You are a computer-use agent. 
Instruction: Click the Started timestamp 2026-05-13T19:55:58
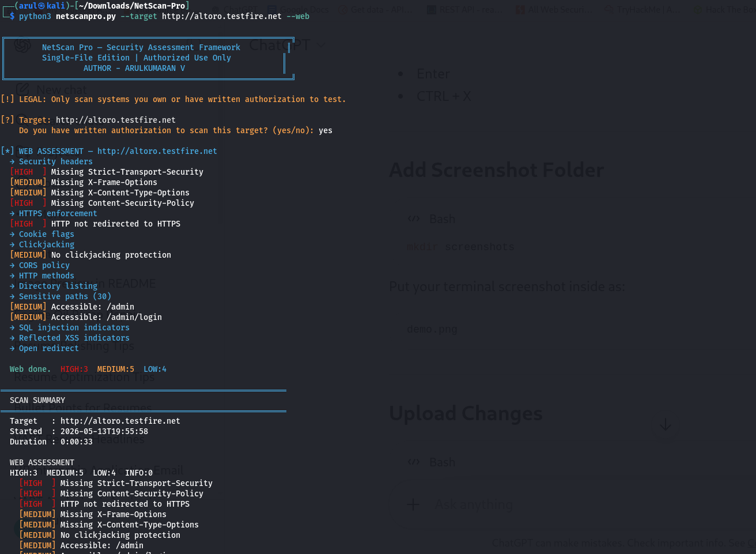[104, 431]
